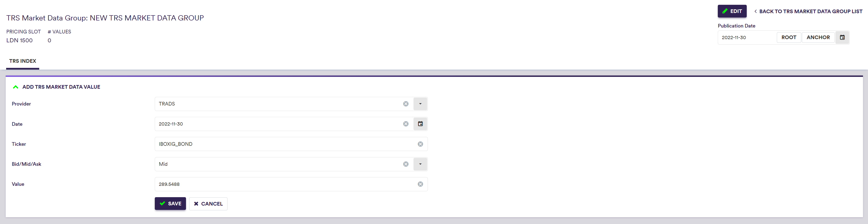Go back to TRS Market Data Group List

point(808,11)
